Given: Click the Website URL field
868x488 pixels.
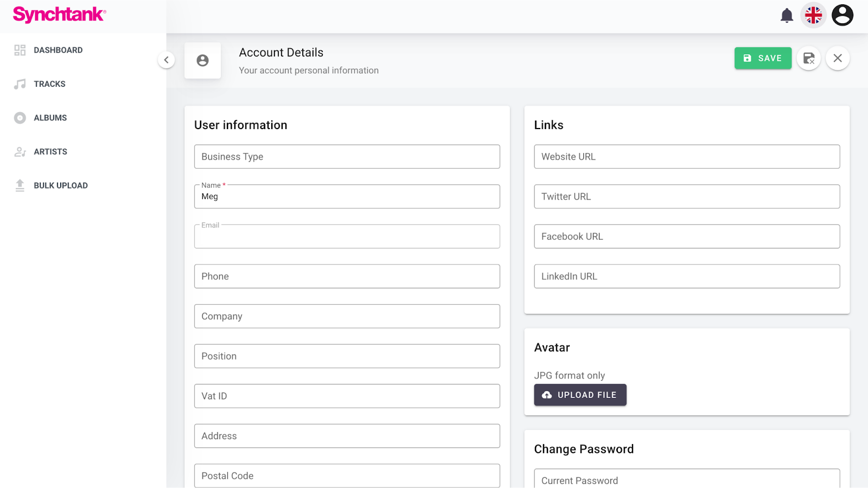Looking at the screenshot, I should coord(686,157).
